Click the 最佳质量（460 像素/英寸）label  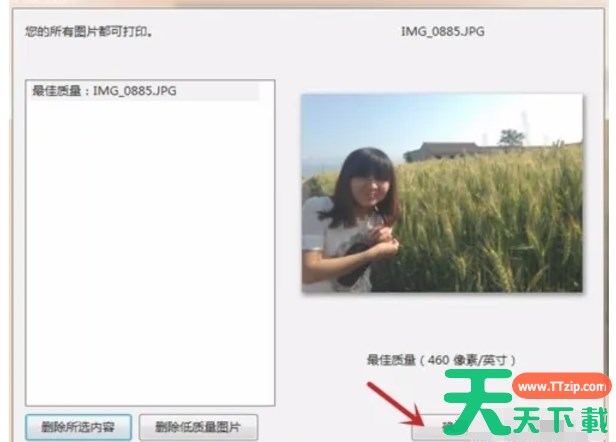(442, 358)
